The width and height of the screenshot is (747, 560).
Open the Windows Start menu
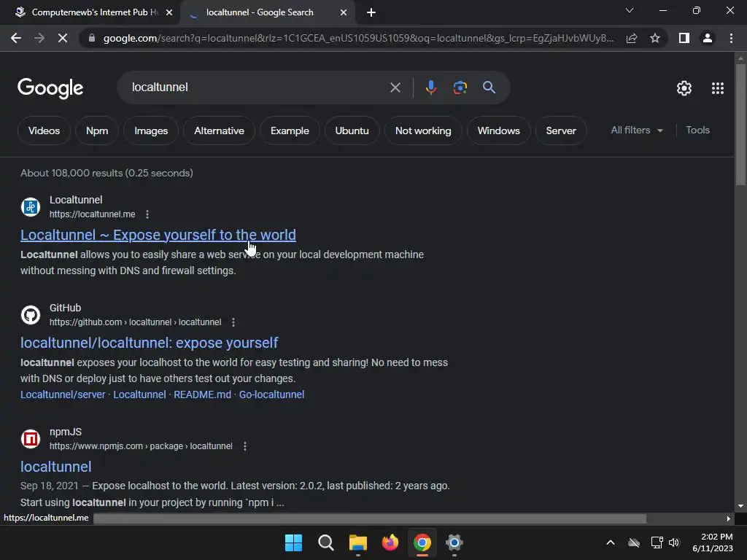coord(293,542)
